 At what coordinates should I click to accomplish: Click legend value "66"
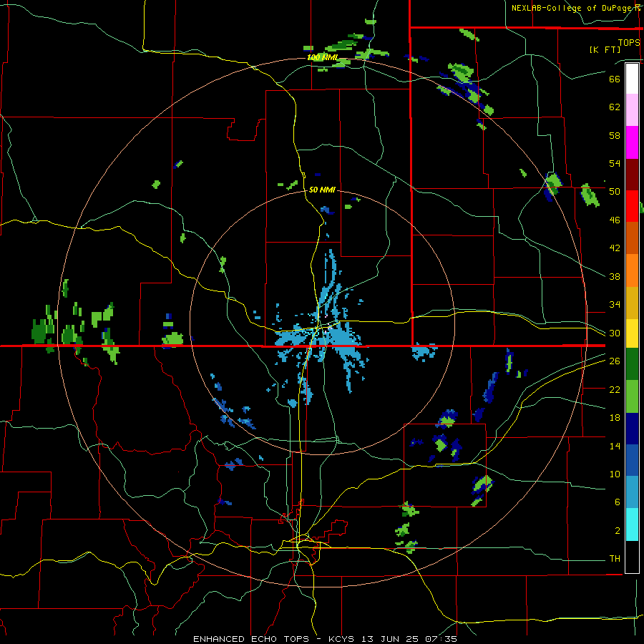tap(615, 79)
